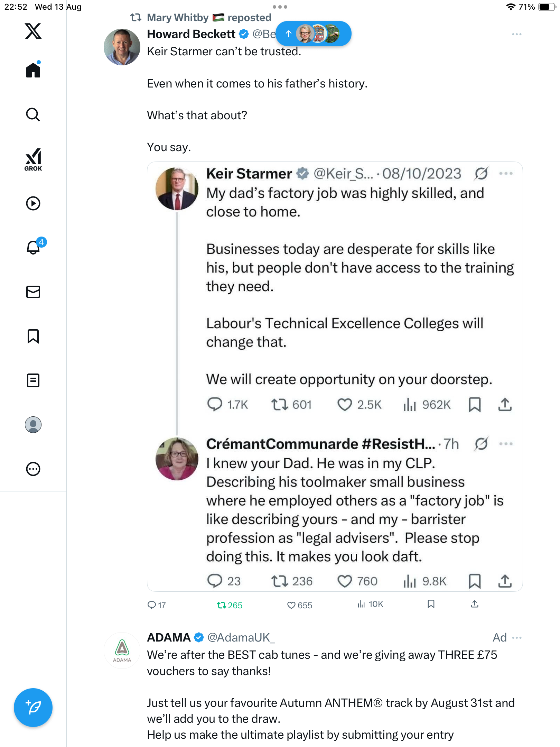Open the Grok assistant from sidebar

(33, 159)
